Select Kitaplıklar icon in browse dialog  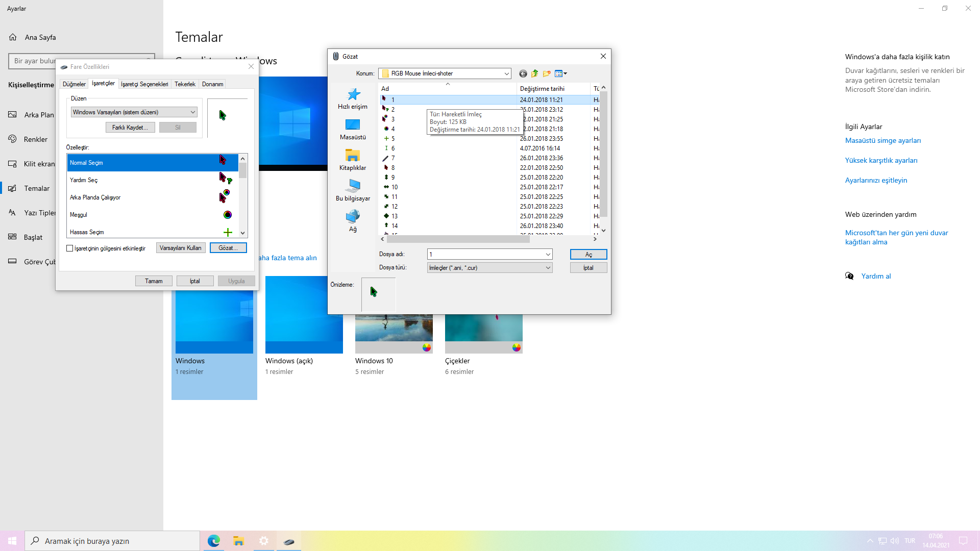point(353,156)
